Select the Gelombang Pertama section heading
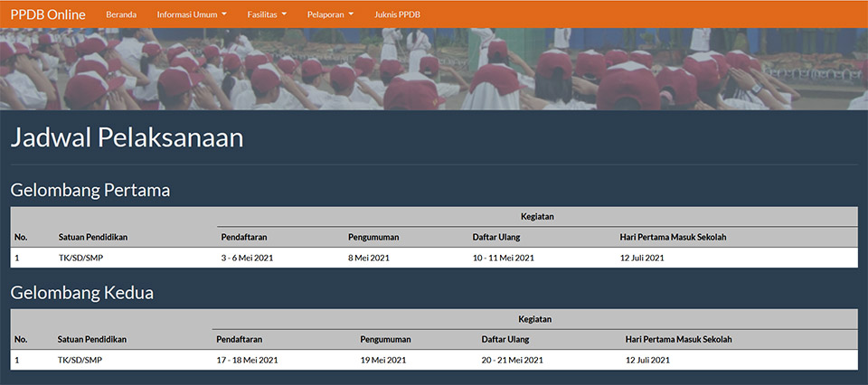868x385 pixels. [90, 190]
